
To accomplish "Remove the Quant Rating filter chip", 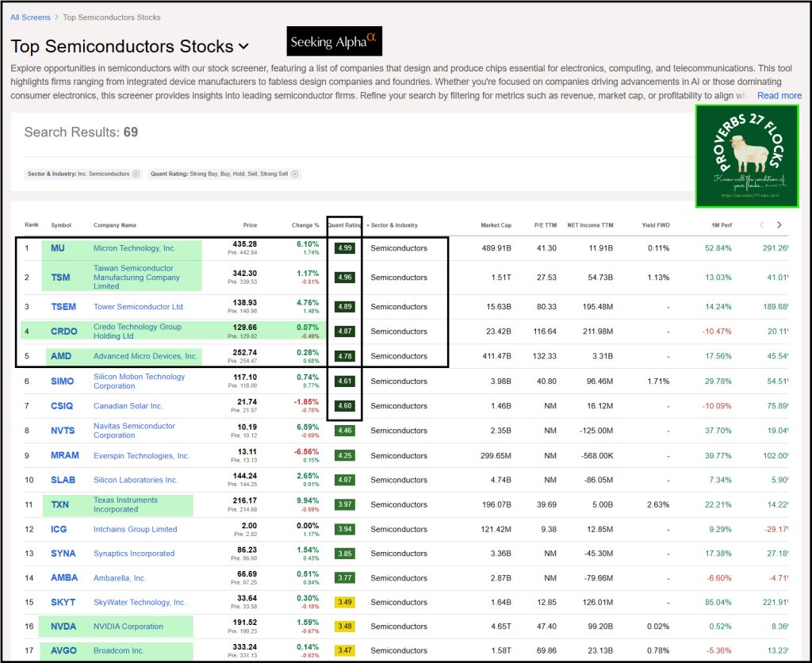I will pos(294,174).
